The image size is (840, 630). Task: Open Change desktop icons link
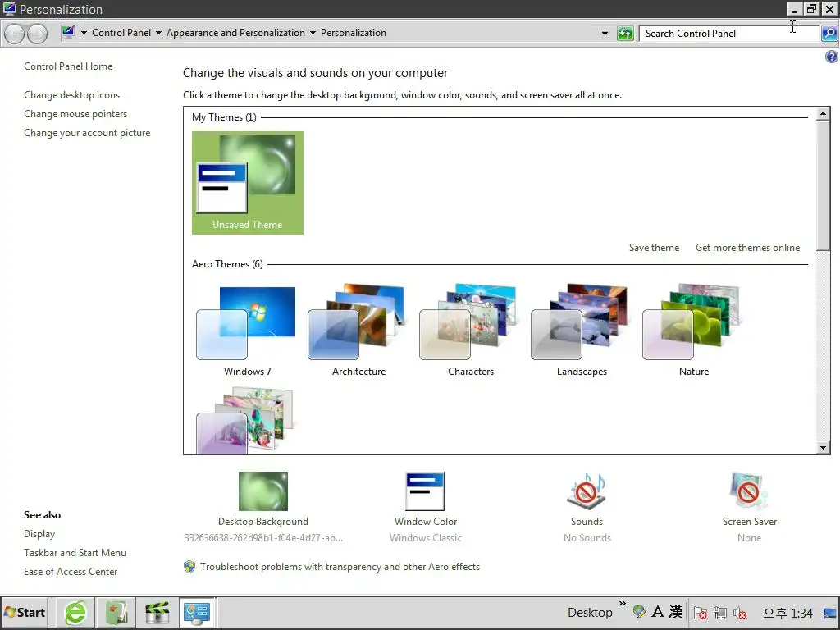click(x=72, y=95)
